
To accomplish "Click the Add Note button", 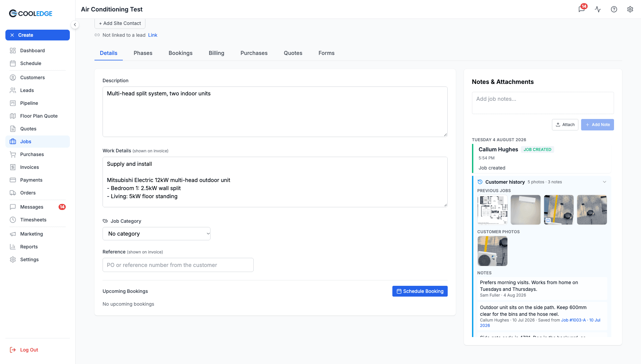I will coord(597,125).
